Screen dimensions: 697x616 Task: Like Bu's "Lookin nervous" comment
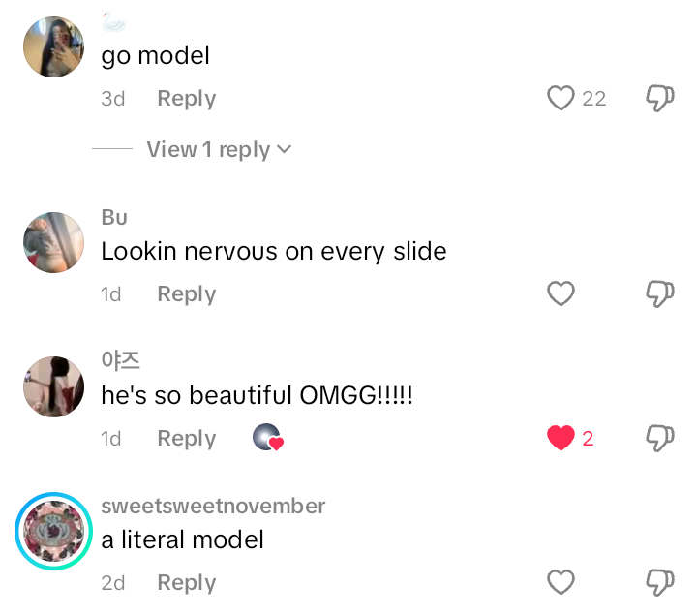coord(561,293)
